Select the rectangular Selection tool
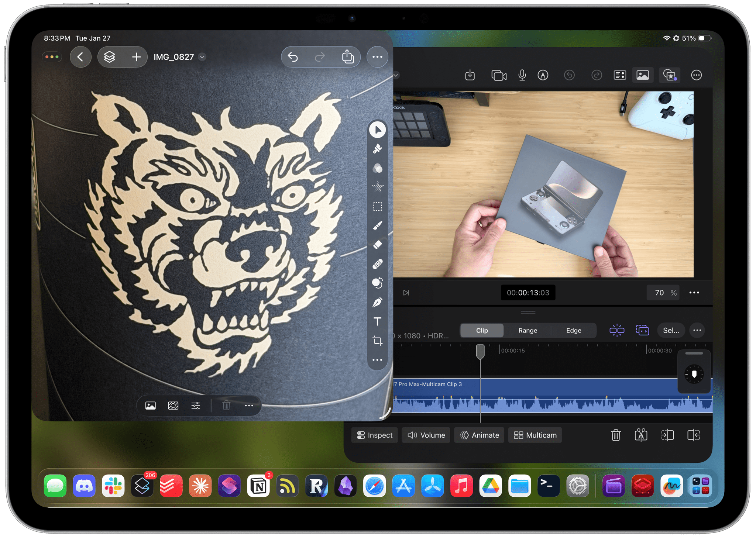This screenshot has height=538, width=756. point(377,207)
